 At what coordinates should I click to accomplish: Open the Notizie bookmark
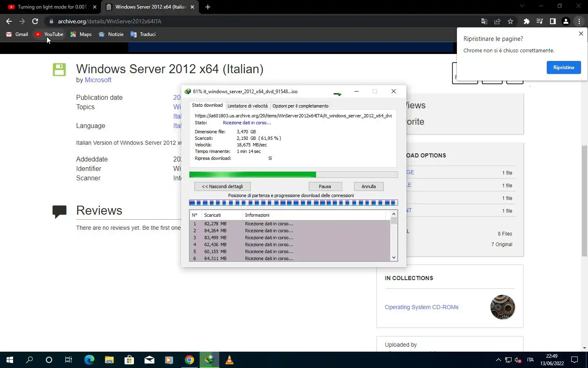point(111,34)
